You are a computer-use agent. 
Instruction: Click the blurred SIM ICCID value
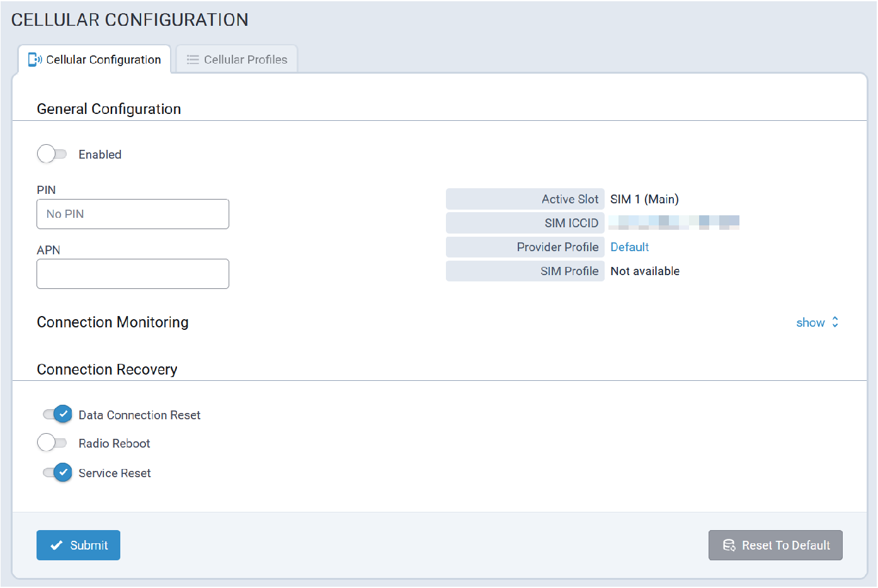674,223
